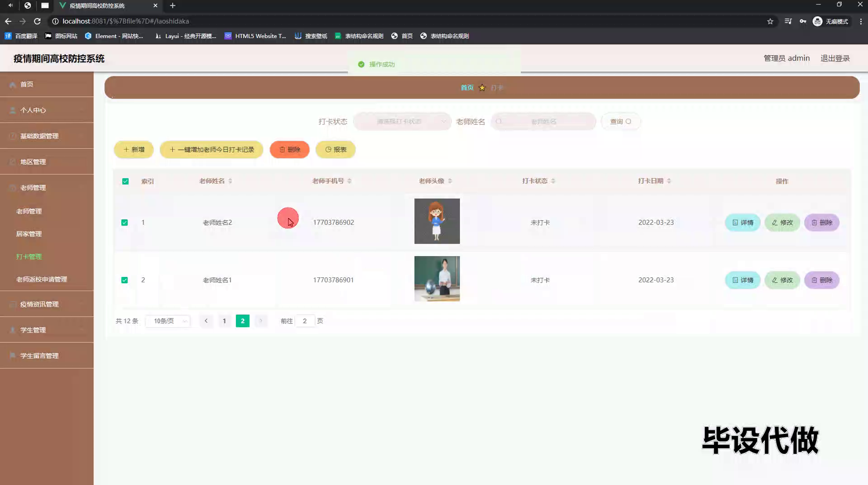This screenshot has width=868, height=485.
Task: Open the 百度翻译 bookmark
Action: point(21,36)
